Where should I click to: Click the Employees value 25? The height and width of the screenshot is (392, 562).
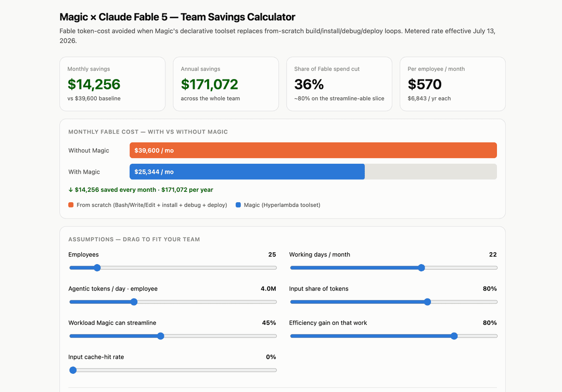click(272, 255)
